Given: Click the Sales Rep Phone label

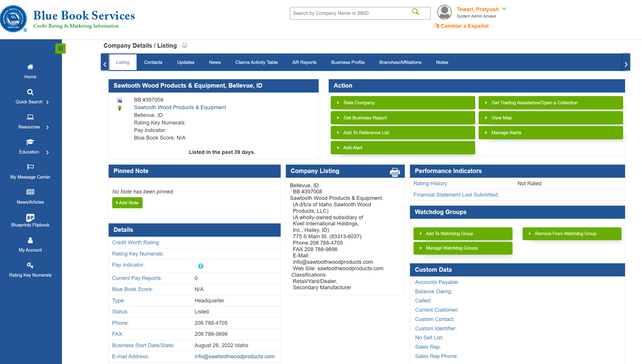Looking at the screenshot, I should pyautogui.click(x=437, y=356).
